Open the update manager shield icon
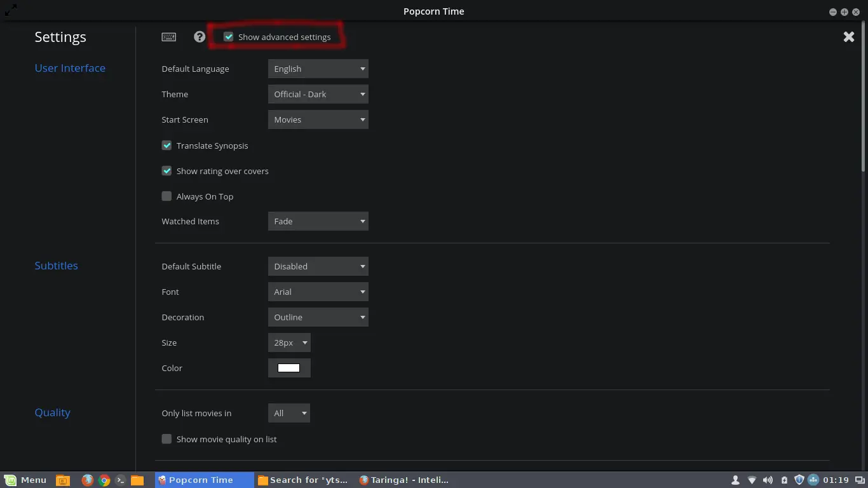This screenshot has height=488, width=868. point(799,480)
